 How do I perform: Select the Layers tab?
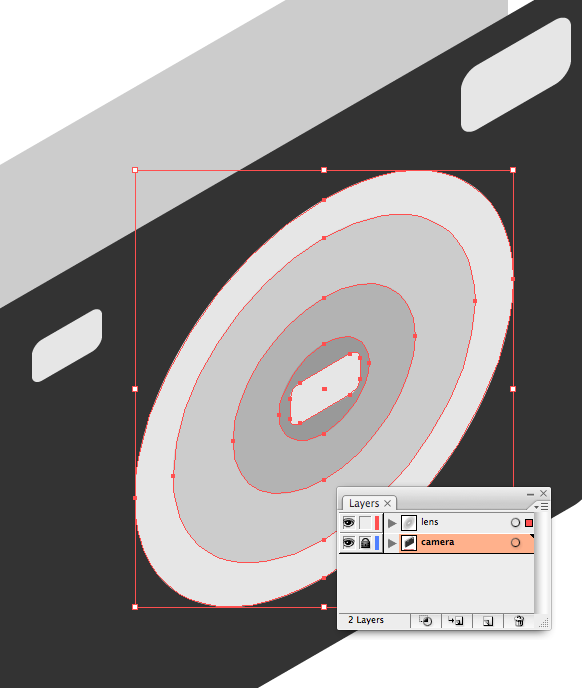(364, 503)
